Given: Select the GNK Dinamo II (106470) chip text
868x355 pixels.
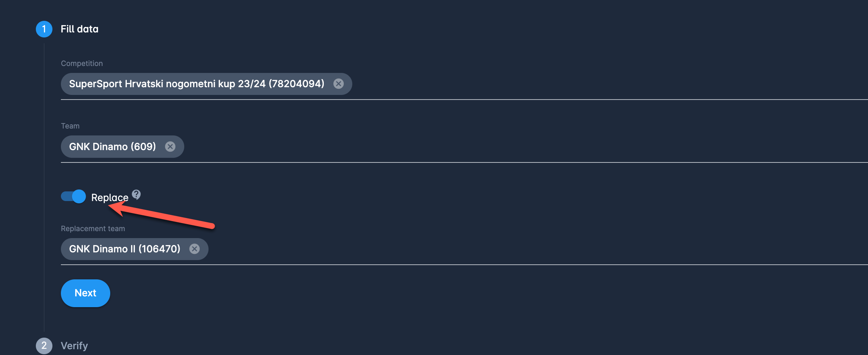Looking at the screenshot, I should click(124, 249).
